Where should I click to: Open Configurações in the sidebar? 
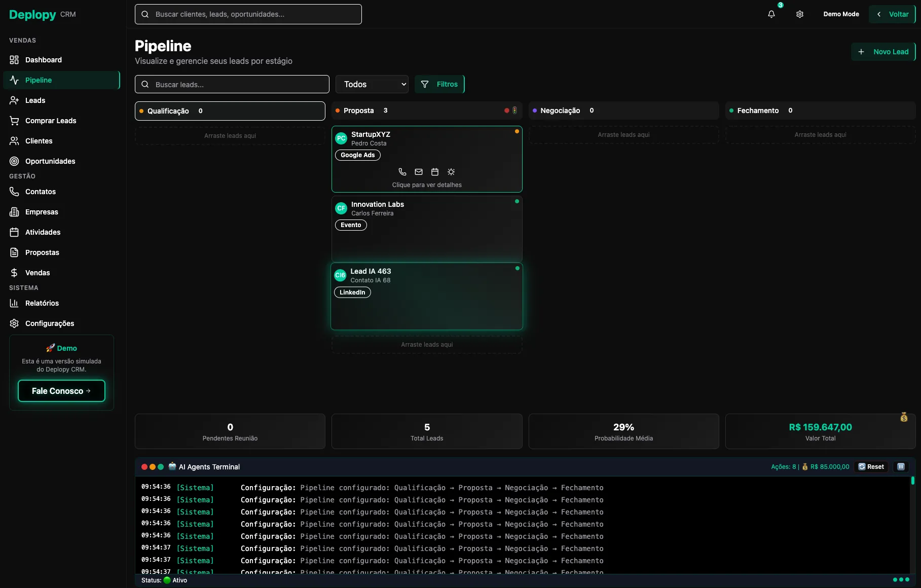pyautogui.click(x=61, y=323)
